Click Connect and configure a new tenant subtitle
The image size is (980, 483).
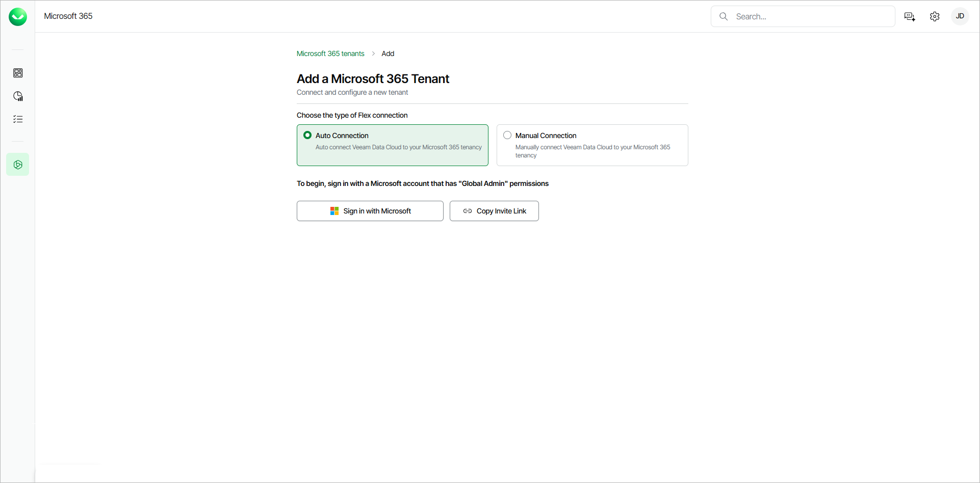[x=352, y=92]
